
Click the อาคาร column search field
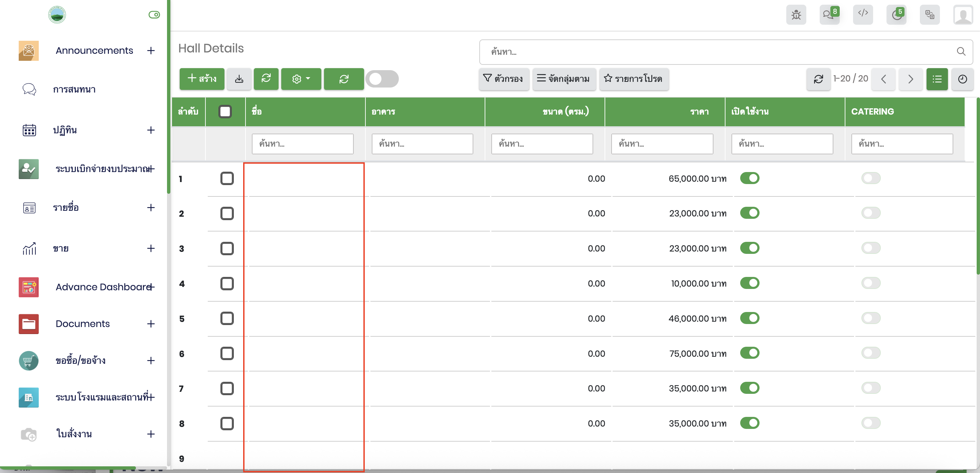(422, 144)
